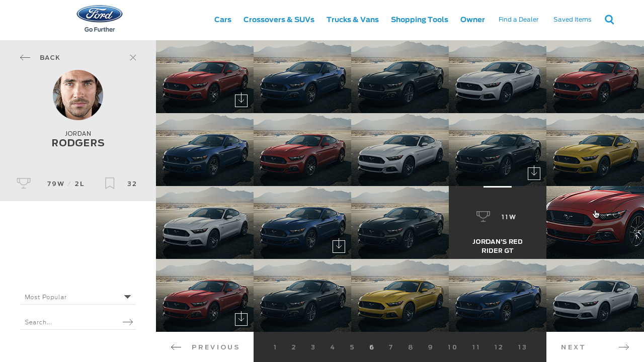644x362 pixels.
Task: Go to the PREVIOUS page
Action: [x=216, y=347]
